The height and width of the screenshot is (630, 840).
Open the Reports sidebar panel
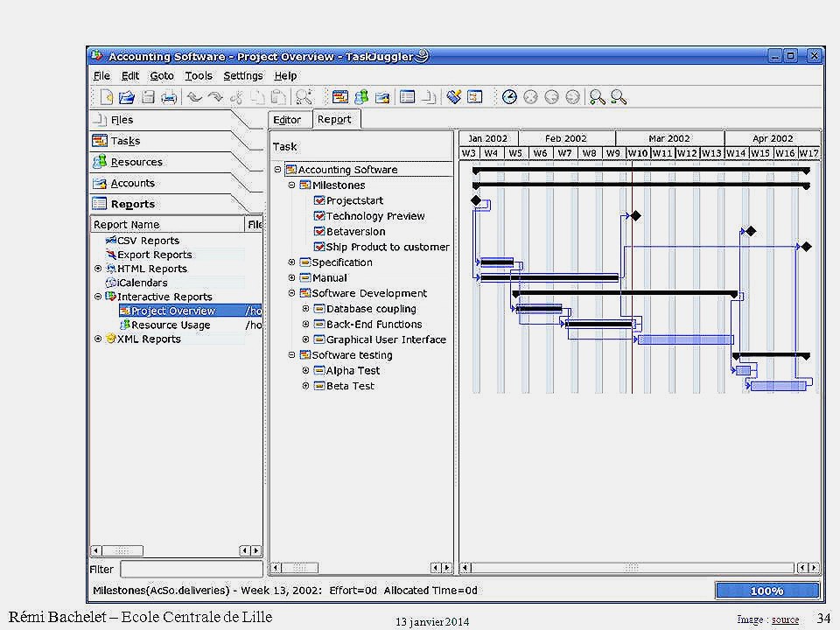pyautogui.click(x=132, y=204)
